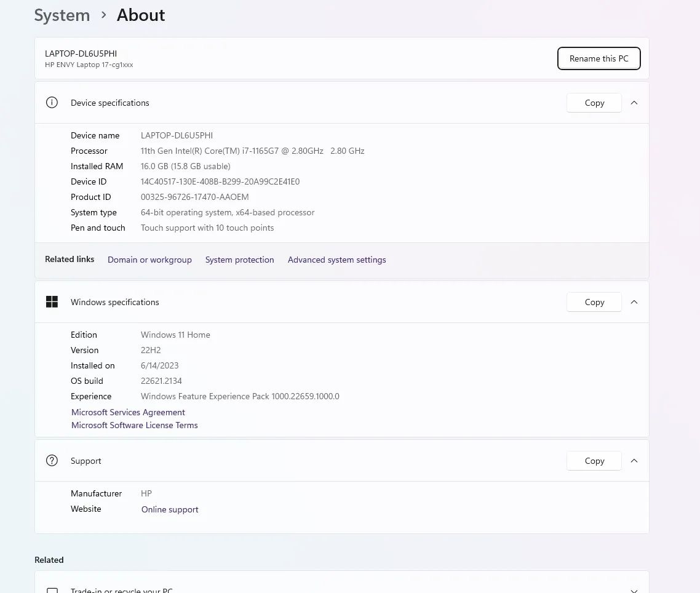
Task: Click the Product ID value 00325-96726-17470-AAOEM
Action: (x=194, y=197)
